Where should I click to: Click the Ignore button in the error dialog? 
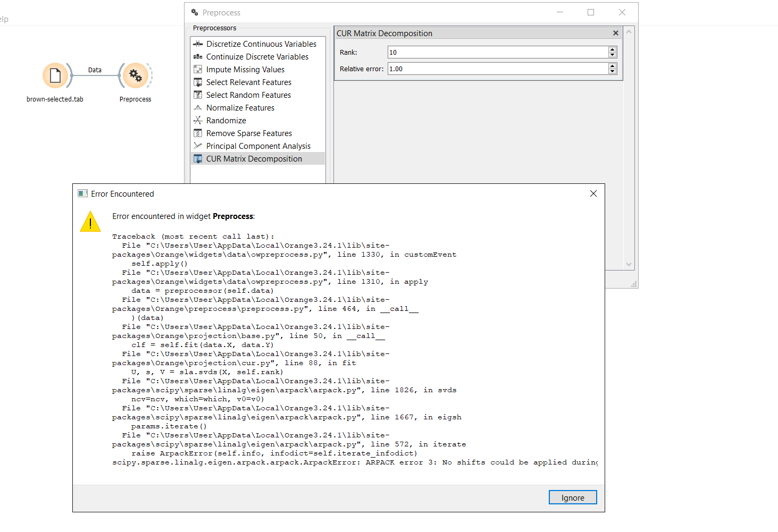tap(573, 497)
